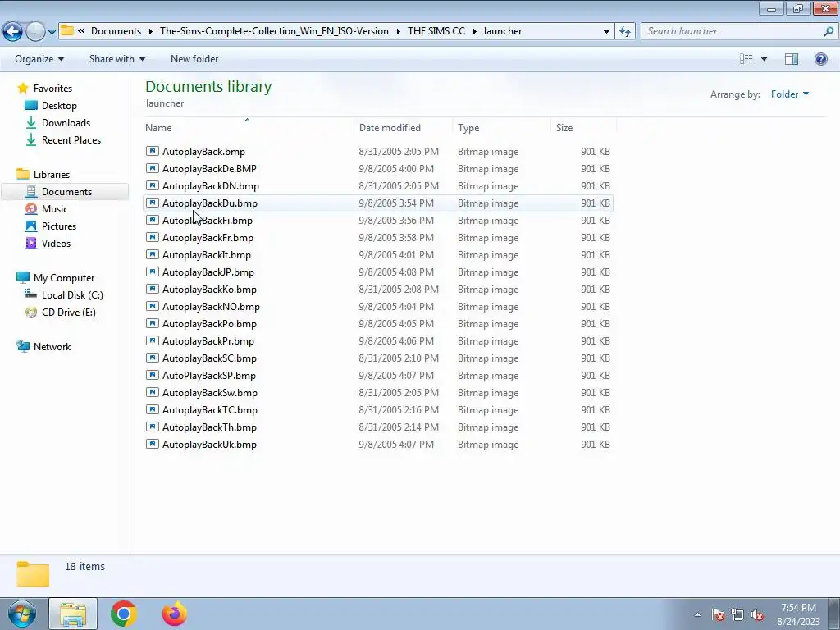
Task: Sort by the Name column header
Action: [249, 127]
